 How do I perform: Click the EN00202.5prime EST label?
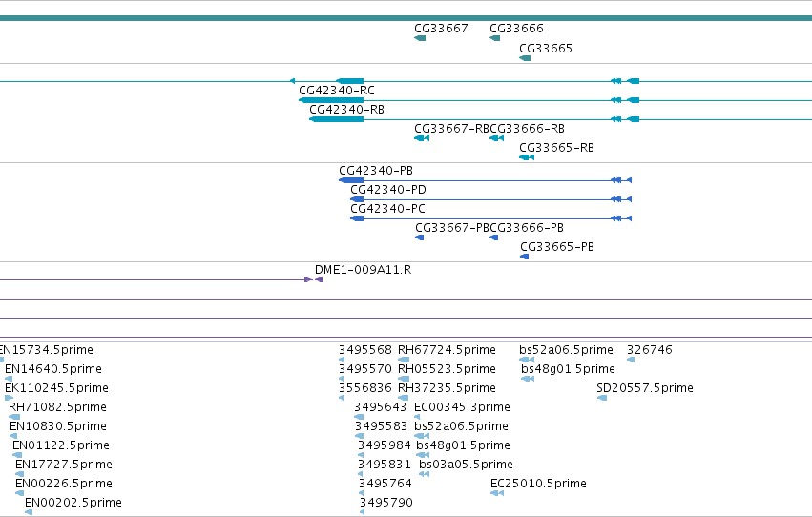tap(73, 504)
